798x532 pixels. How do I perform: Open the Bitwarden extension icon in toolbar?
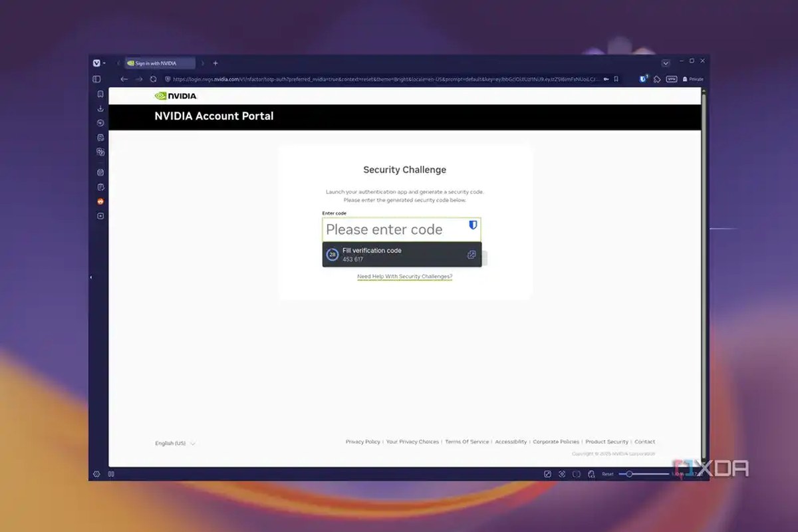point(643,79)
